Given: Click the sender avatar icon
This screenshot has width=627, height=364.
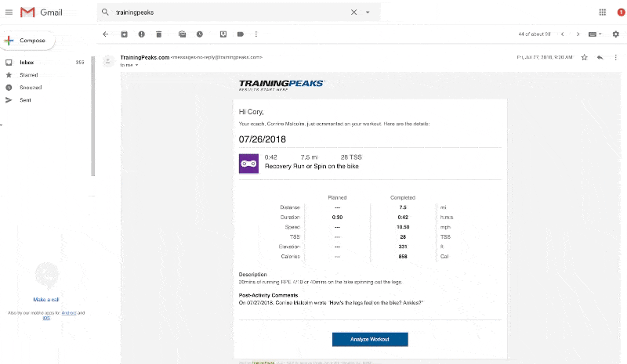Looking at the screenshot, I should 108,61.
